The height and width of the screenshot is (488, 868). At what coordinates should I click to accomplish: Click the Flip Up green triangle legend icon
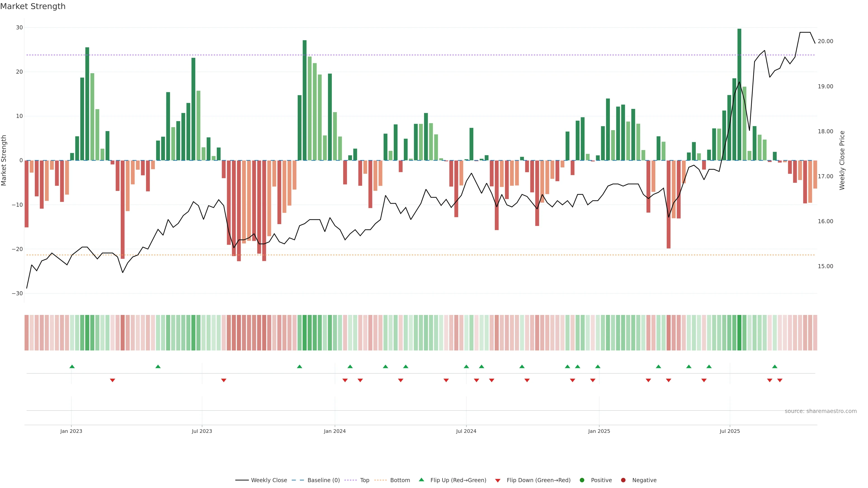(x=421, y=480)
